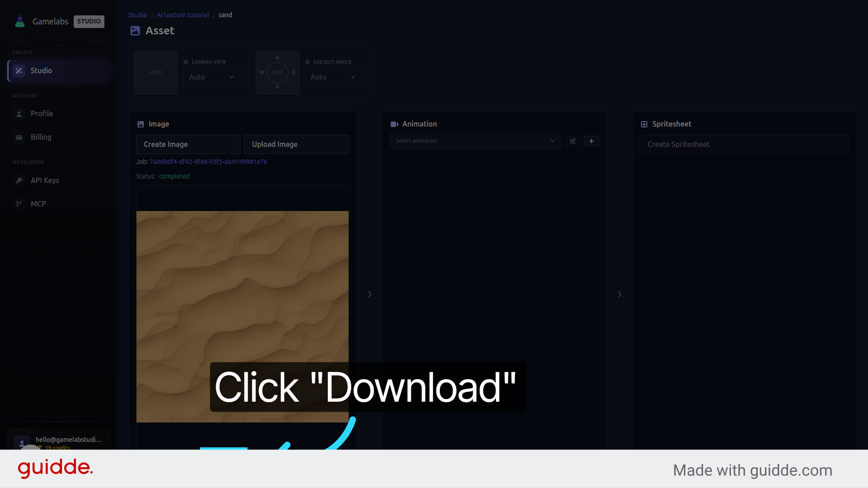Click the Image panel icon
The height and width of the screenshot is (488, 868).
click(x=141, y=124)
